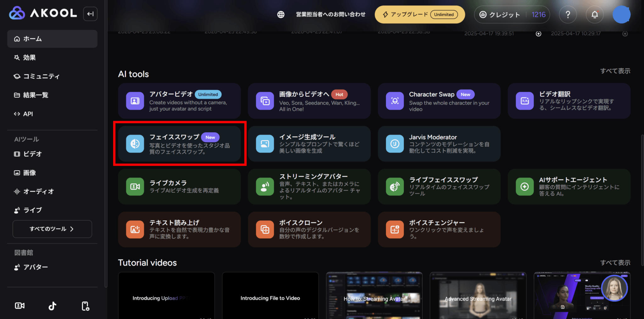Collapse the sidebar with arrow icon
Image resolution: width=644 pixels, height=319 pixels.
click(x=90, y=14)
